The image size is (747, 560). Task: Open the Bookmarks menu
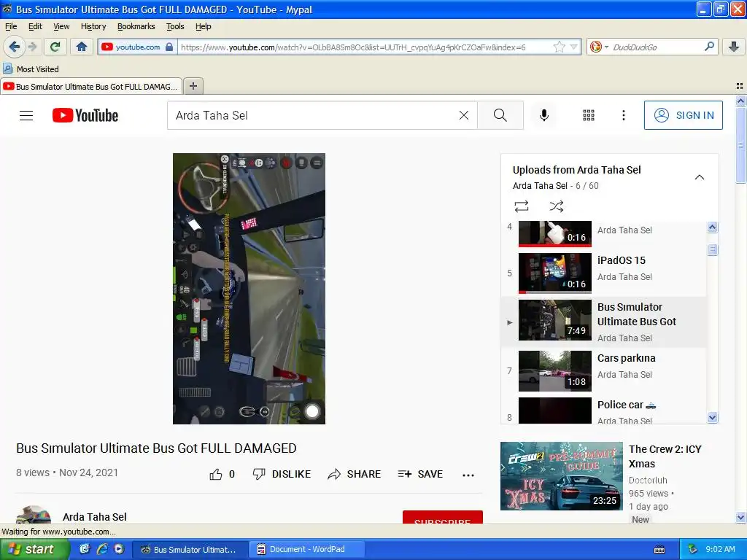coord(136,26)
